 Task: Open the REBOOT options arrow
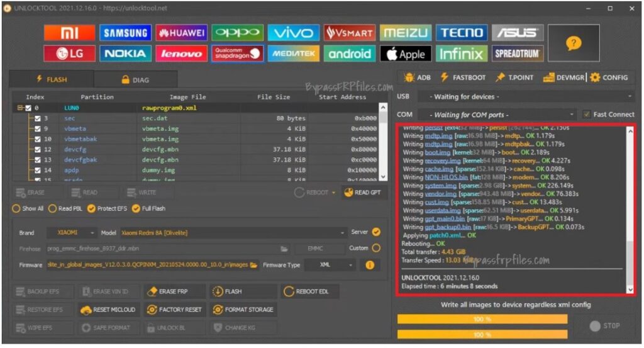click(x=333, y=193)
